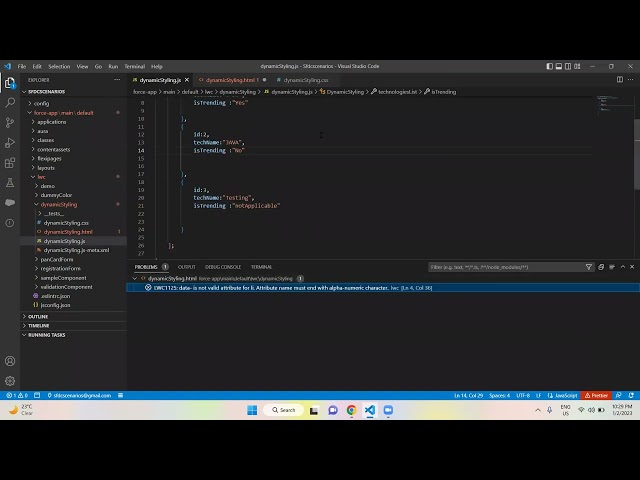Screen dimensions: 640x480
Task: Click the Windows taskbar Search box
Action: (x=283, y=410)
